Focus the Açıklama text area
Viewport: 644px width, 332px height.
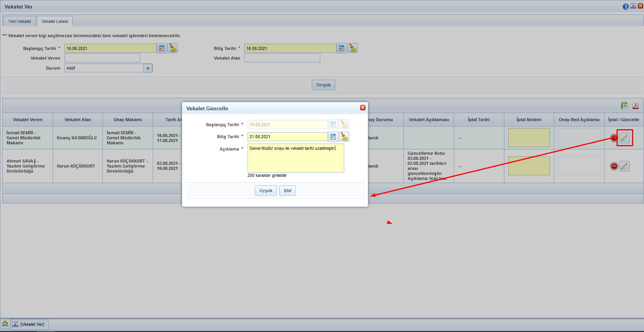[296, 159]
